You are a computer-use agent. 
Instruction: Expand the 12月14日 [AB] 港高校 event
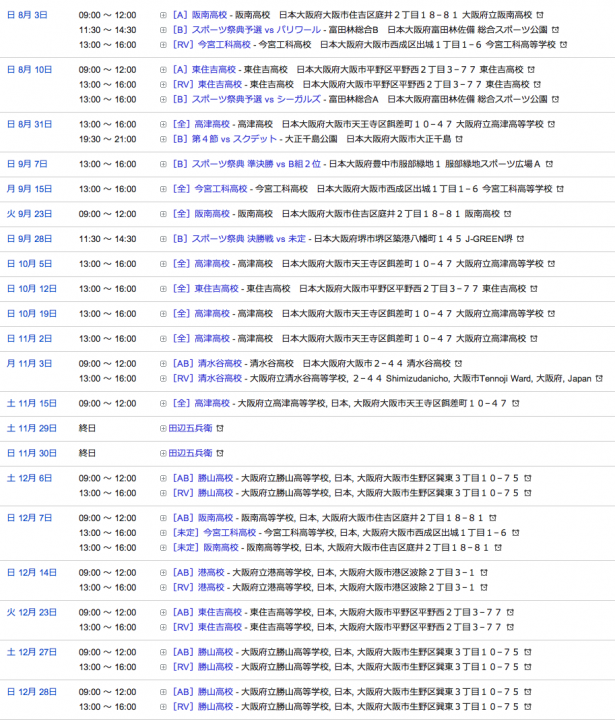pyautogui.click(x=163, y=573)
